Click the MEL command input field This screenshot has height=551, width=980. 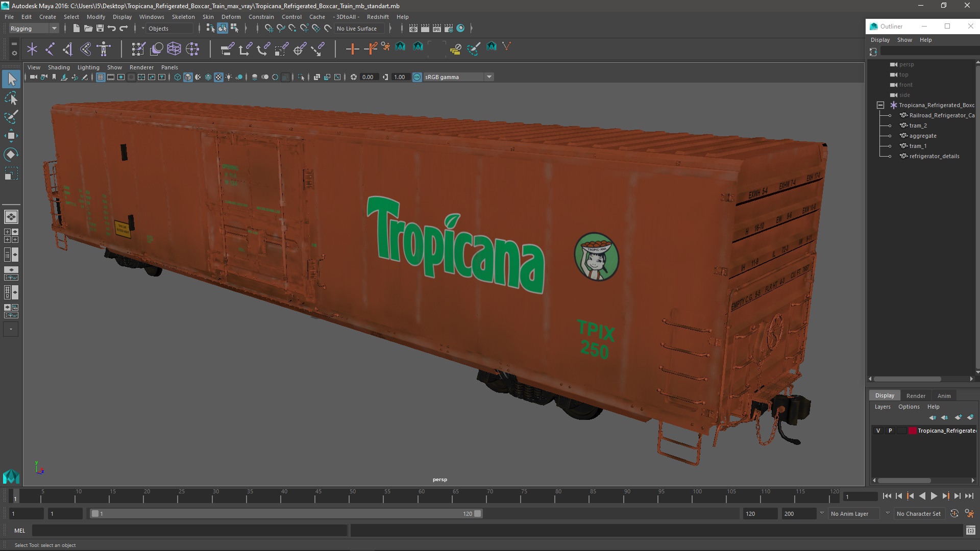[x=189, y=531]
